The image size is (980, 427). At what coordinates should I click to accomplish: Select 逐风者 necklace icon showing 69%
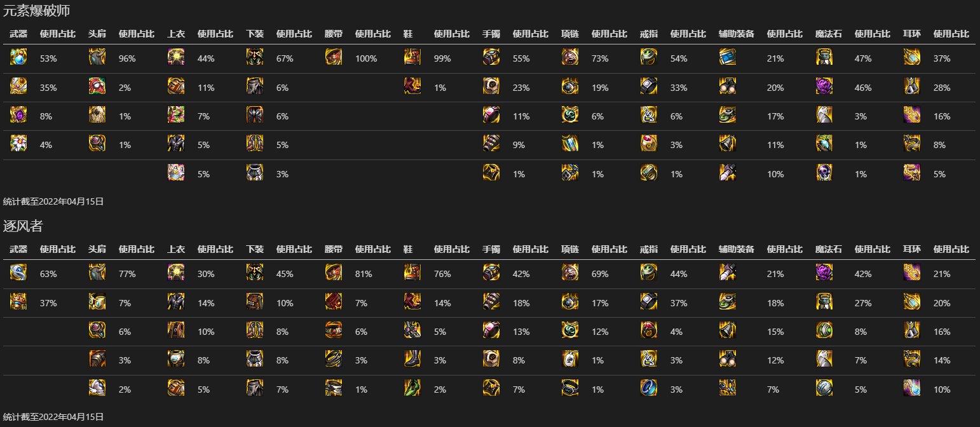[570, 273]
